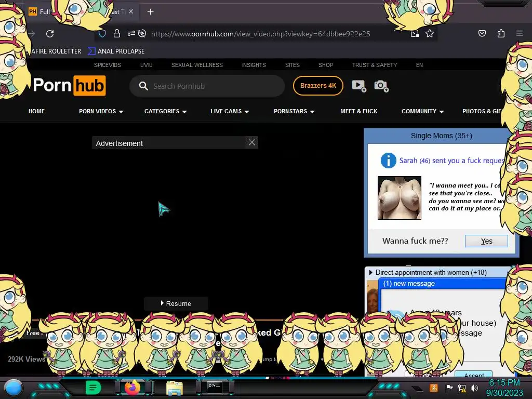
Task: Open the Extensions puzzle icon
Action: (501, 33)
